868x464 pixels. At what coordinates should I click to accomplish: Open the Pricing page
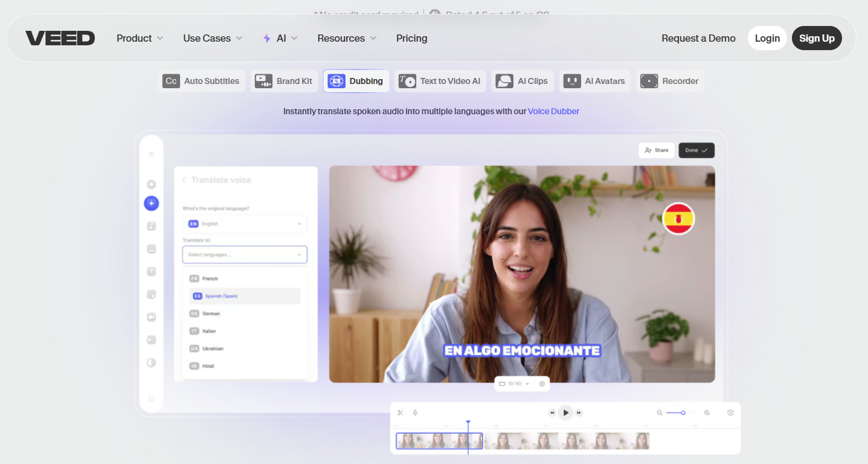411,38
